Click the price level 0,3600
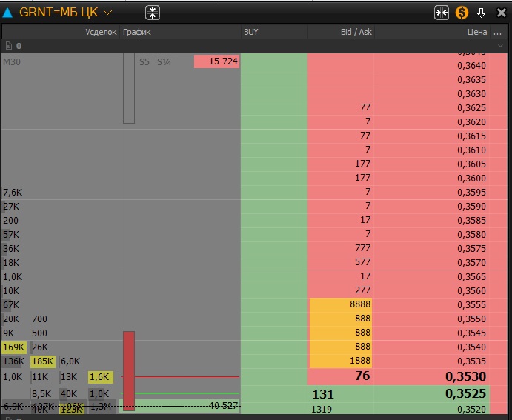Image resolution: width=512 pixels, height=420 pixels. pos(471,179)
